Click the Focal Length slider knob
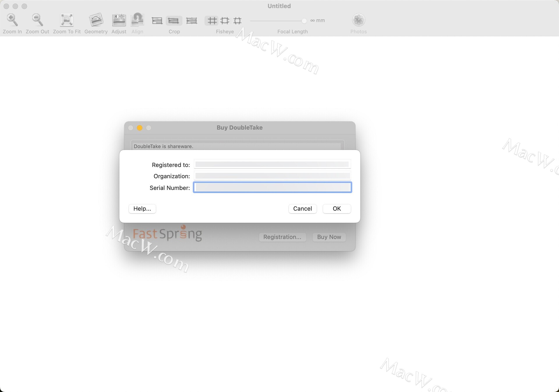 point(304,21)
